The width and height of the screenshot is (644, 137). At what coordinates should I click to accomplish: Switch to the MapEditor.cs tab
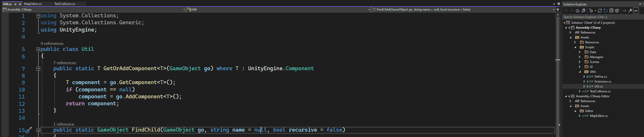tap(33, 4)
